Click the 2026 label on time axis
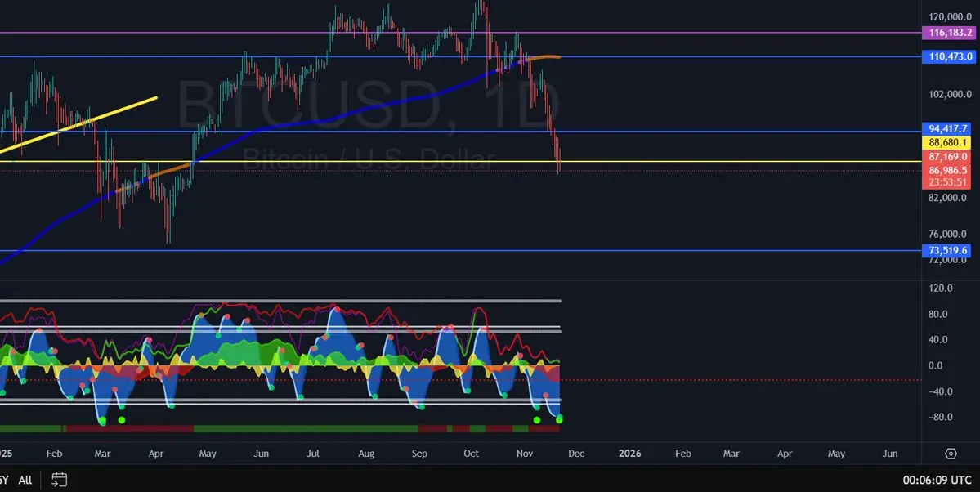The image size is (980, 492). point(629,454)
